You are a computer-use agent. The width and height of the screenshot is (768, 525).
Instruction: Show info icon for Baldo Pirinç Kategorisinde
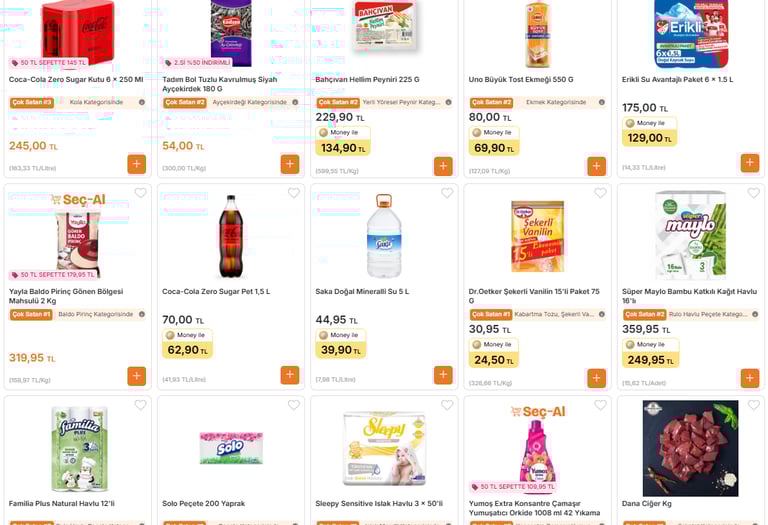(x=142, y=314)
